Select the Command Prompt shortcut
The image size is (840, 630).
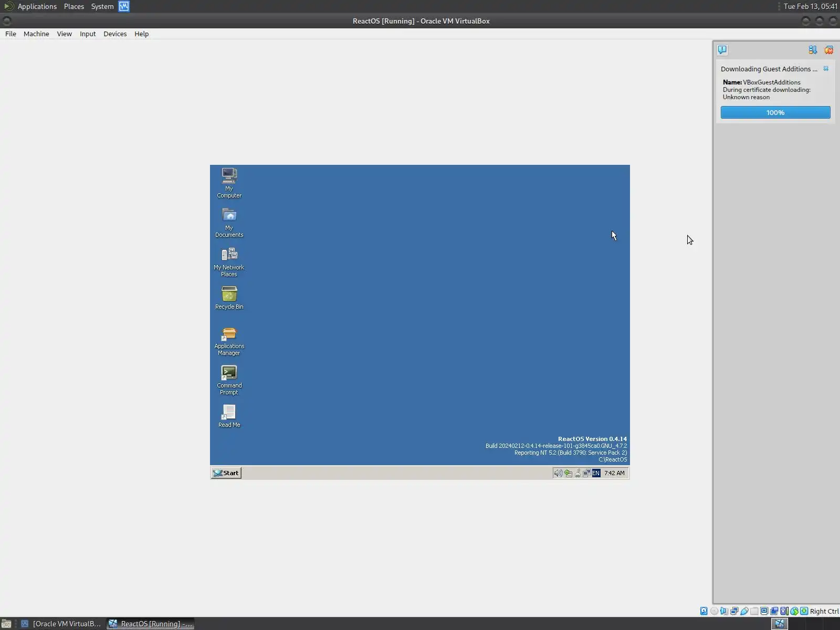point(229,380)
